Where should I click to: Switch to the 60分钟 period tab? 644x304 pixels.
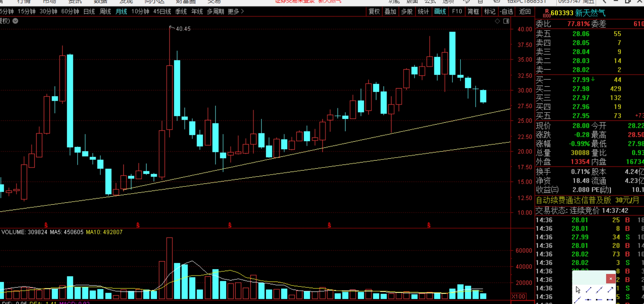[x=70, y=12]
